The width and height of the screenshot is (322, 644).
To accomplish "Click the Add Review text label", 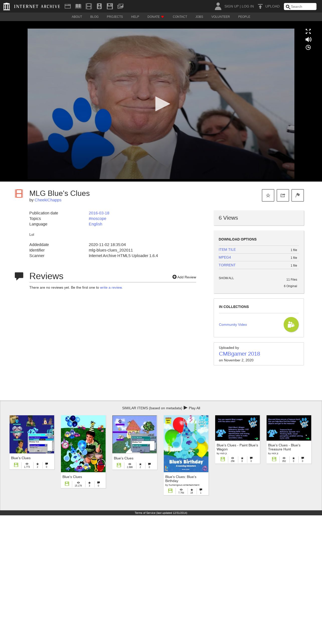I will [x=187, y=277].
